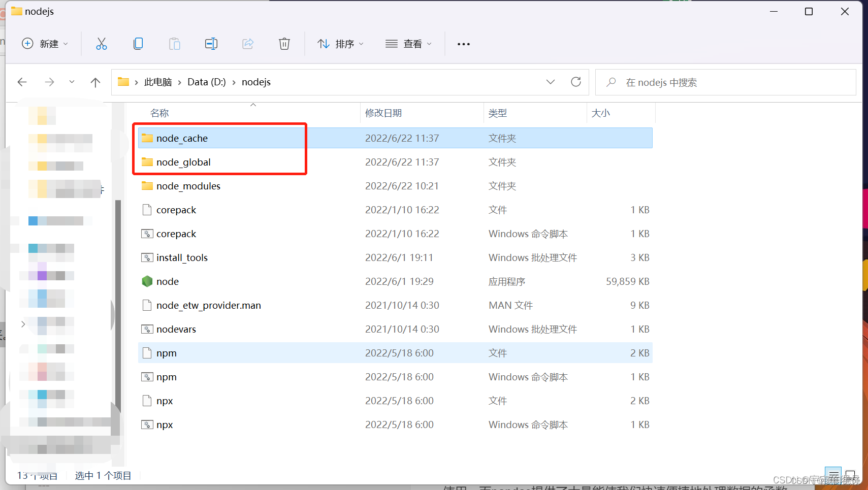Click the nodevars batch file icon
This screenshot has height=490, width=868.
click(x=147, y=329)
